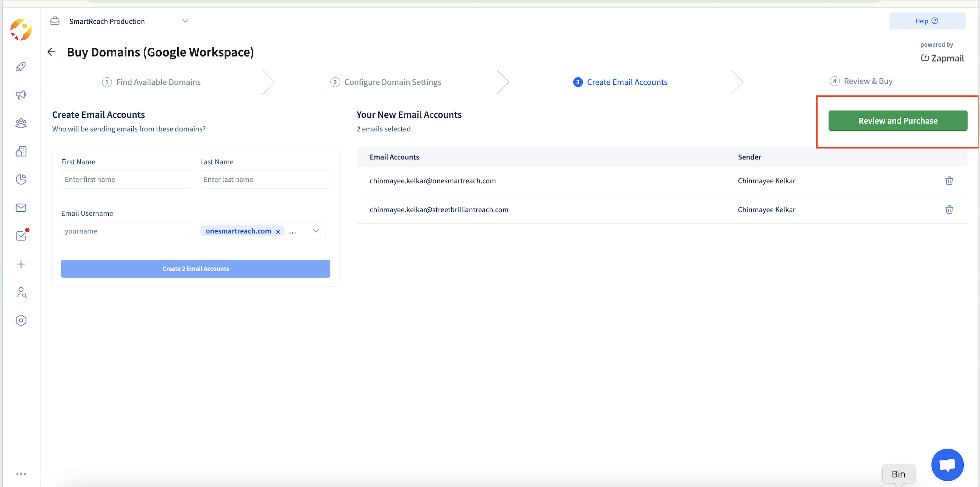Remove the onesmartreach.com domain tag

coord(278,232)
